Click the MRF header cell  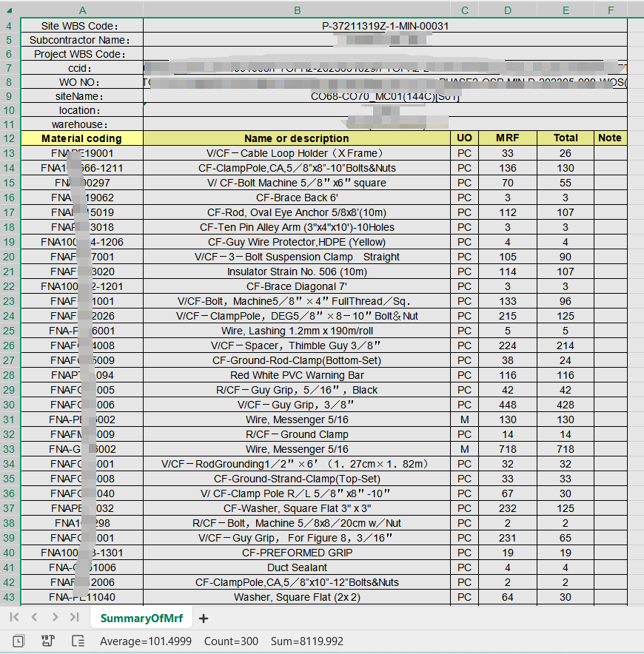(x=508, y=138)
